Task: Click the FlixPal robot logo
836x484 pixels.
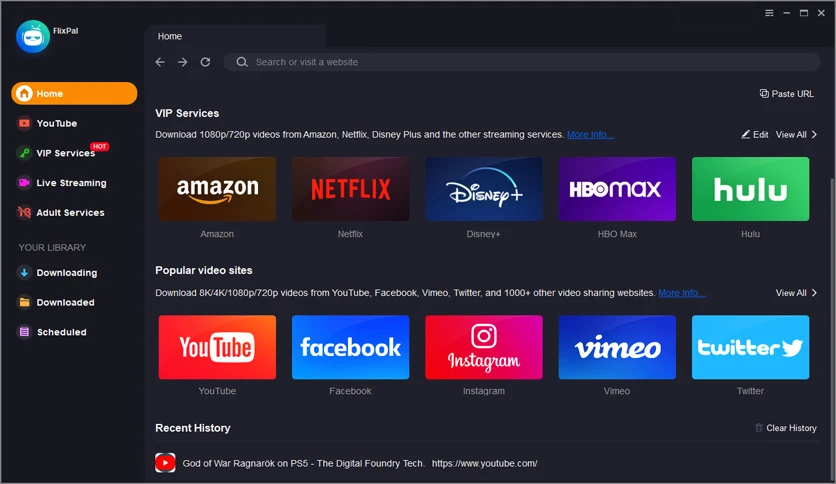Action: point(33,36)
